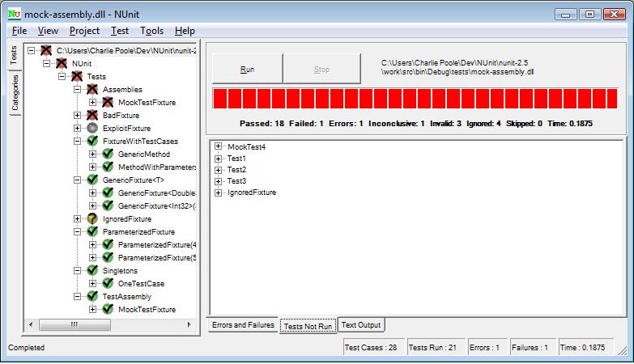Switch to the Text Output tab
This screenshot has height=364, width=634.
click(361, 325)
